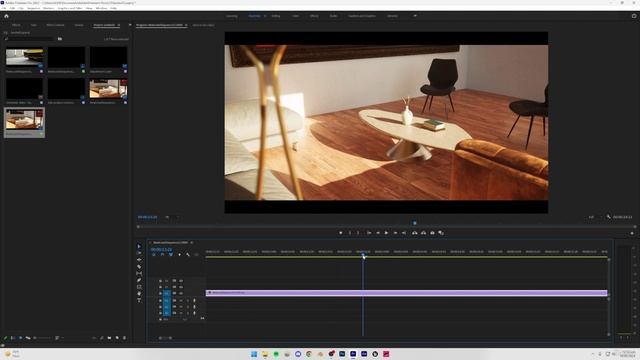Click the Go to In button
The image size is (640, 360).
(369, 233)
